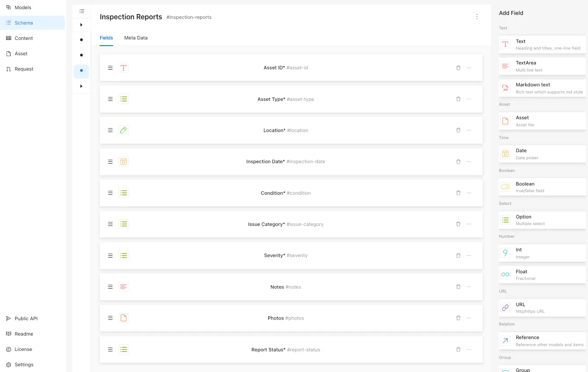Toggle the model list panel icon
588x372 pixels.
82,11
